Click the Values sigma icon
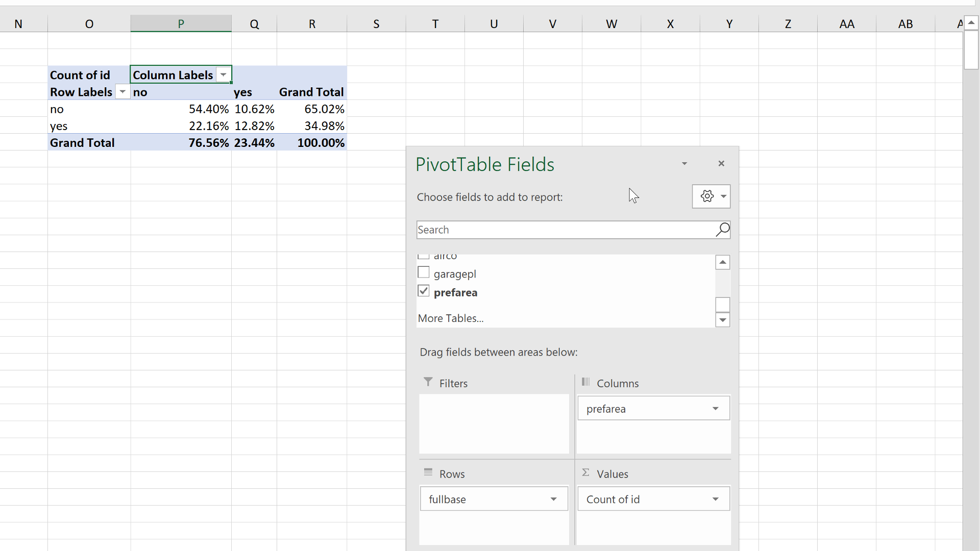980x551 pixels. coord(586,472)
